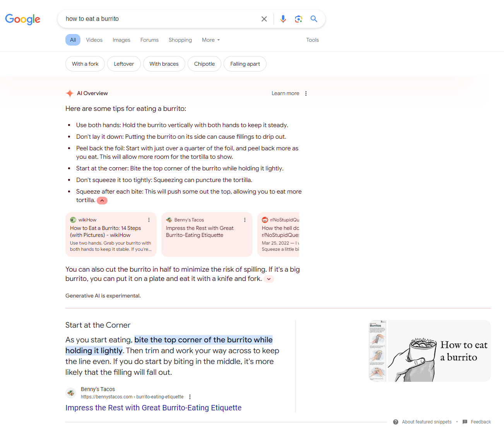Click 'Here are some tips for eating a burrito:'
Viewport: 504px width, 432px height.
tap(126, 109)
